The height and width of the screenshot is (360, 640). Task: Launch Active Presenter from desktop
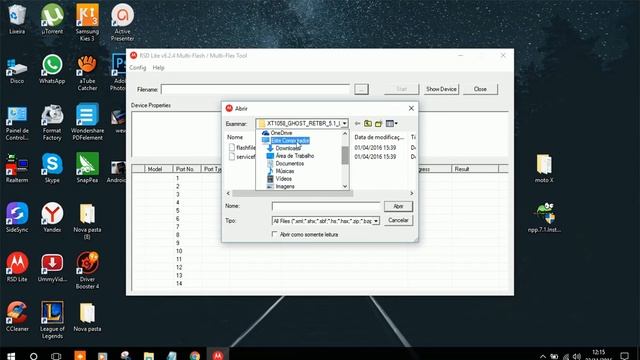pyautogui.click(x=122, y=22)
